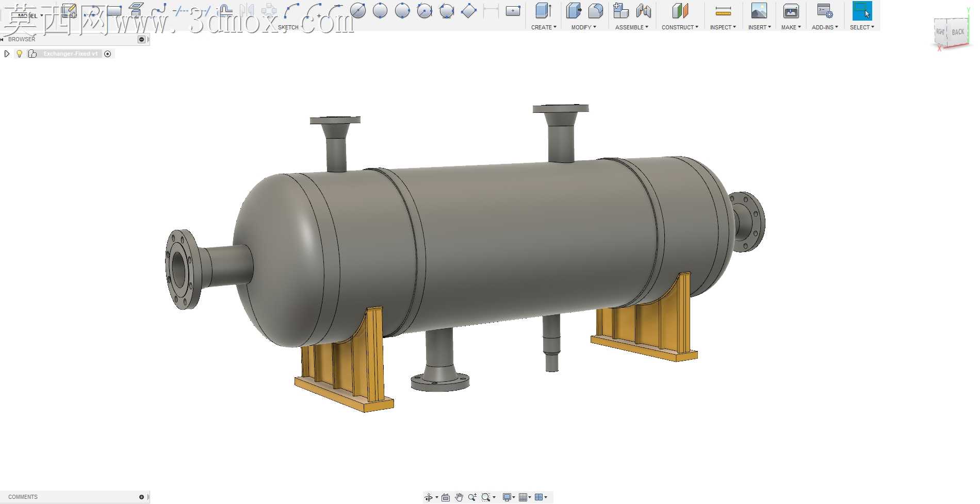Activate the Select tool icon
This screenshot has width=980, height=504.
[x=862, y=11]
